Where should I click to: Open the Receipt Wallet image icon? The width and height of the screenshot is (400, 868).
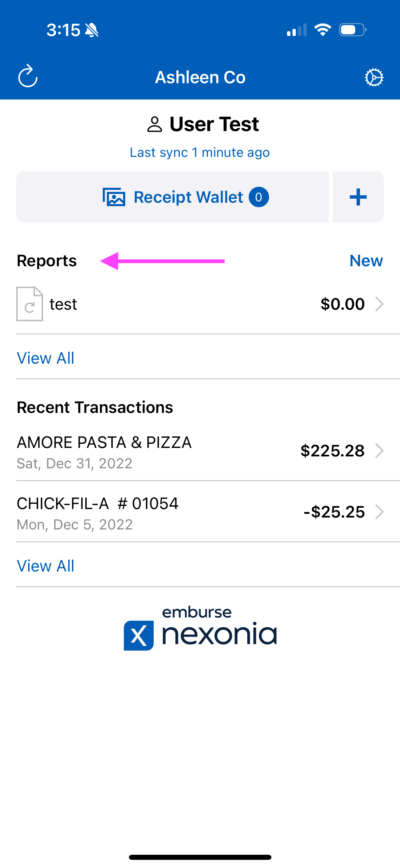click(114, 197)
